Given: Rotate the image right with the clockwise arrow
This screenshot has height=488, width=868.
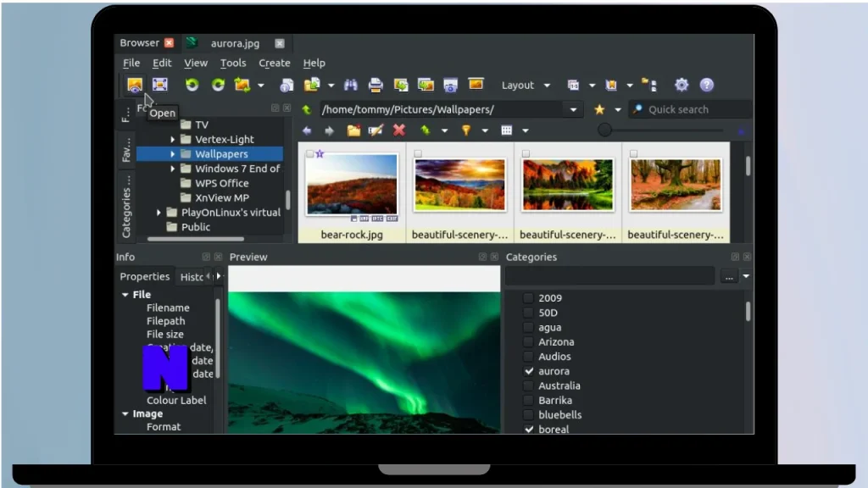Looking at the screenshot, I should coord(218,85).
